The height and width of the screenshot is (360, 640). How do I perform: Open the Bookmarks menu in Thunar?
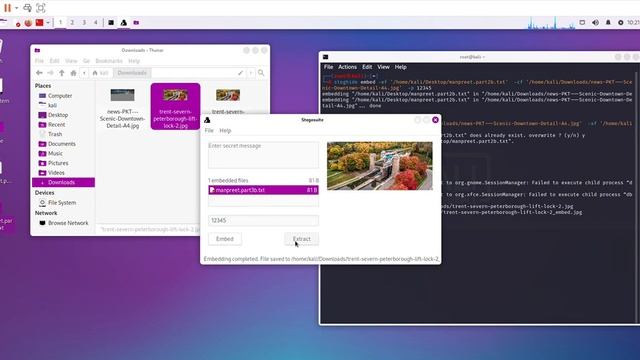[x=109, y=61]
